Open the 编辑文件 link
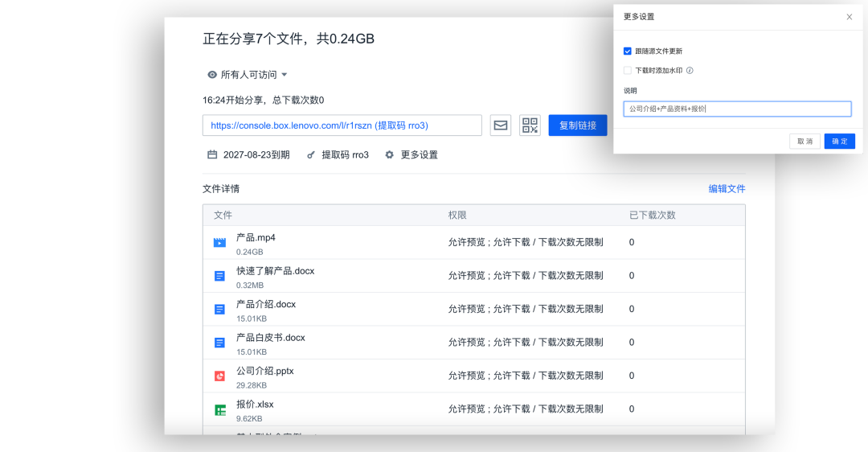 (727, 189)
